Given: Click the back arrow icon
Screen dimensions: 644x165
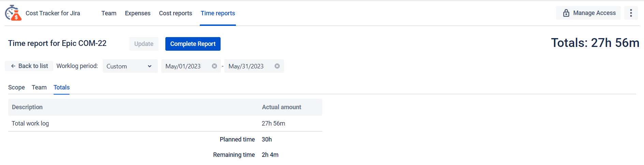Looking at the screenshot, I should 13,66.
